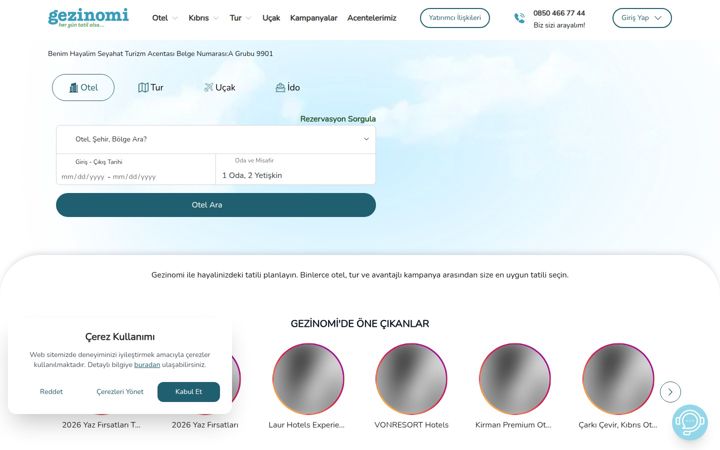Click Yatırımcı İlişkileri button
The image size is (720, 450).
tap(455, 18)
